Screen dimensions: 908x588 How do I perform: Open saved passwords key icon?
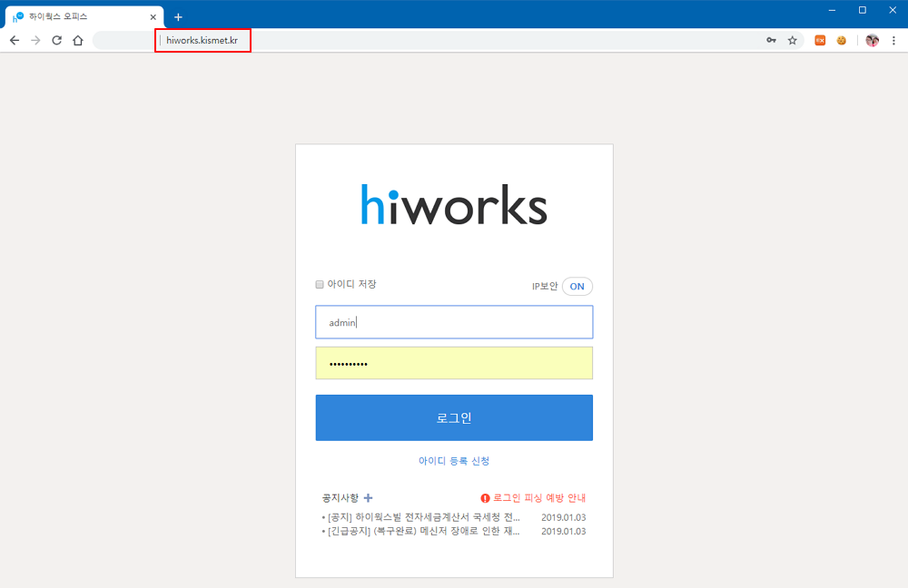771,40
